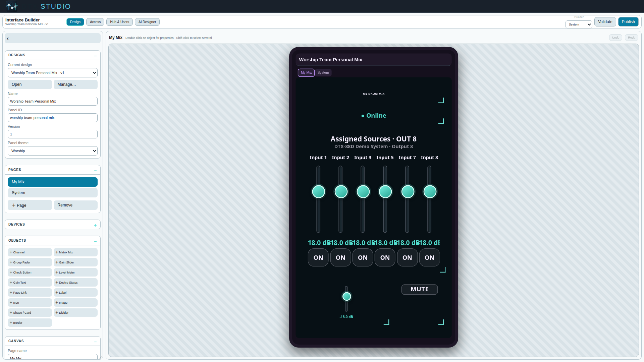Add a Page Link object
The width and height of the screenshot is (644, 362).
30,293
